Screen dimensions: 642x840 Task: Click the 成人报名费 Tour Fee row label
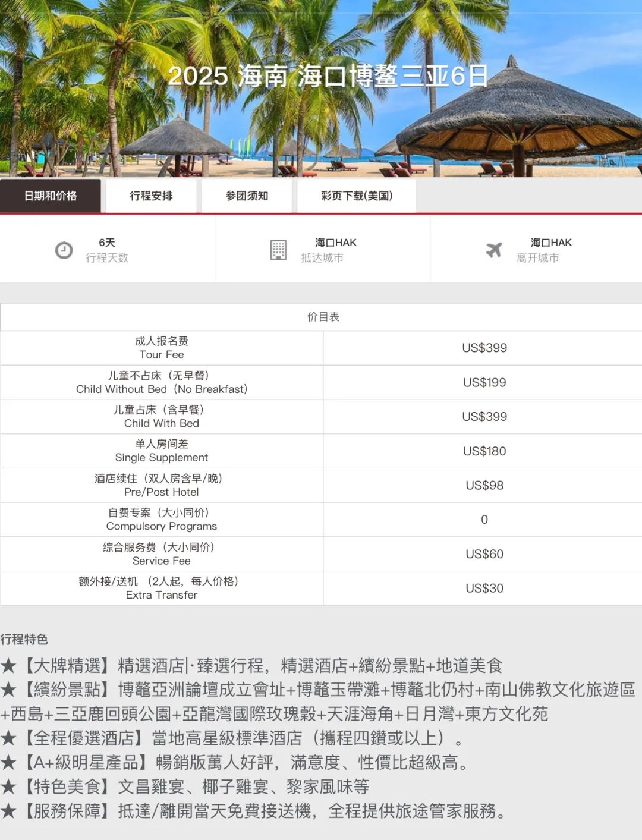click(162, 348)
